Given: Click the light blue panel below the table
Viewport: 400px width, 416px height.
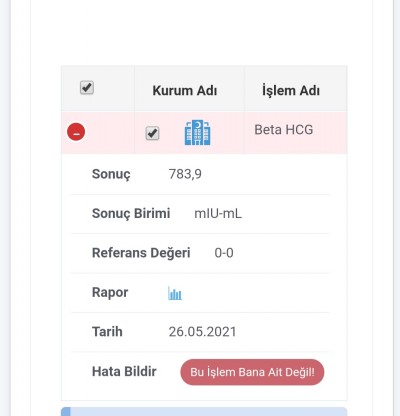Looking at the screenshot, I should coord(204,411).
